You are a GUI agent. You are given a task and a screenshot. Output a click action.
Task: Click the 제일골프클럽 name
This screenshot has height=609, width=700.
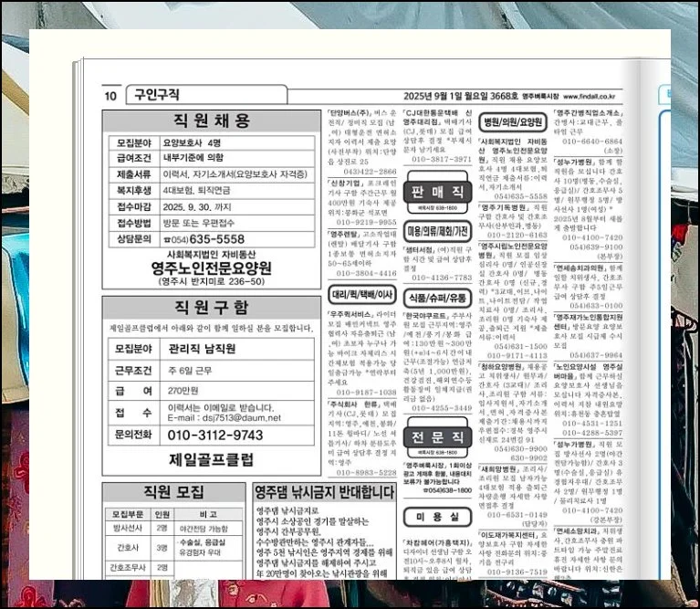pos(211,458)
